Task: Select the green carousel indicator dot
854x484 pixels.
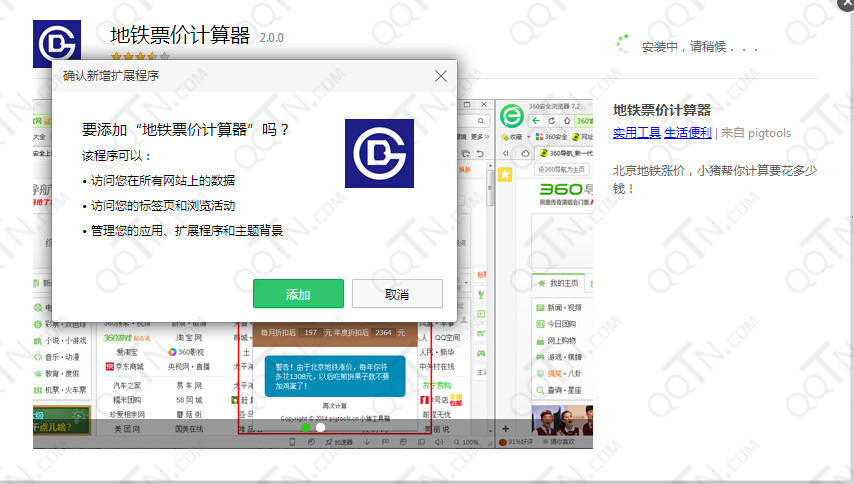Action: (305, 427)
